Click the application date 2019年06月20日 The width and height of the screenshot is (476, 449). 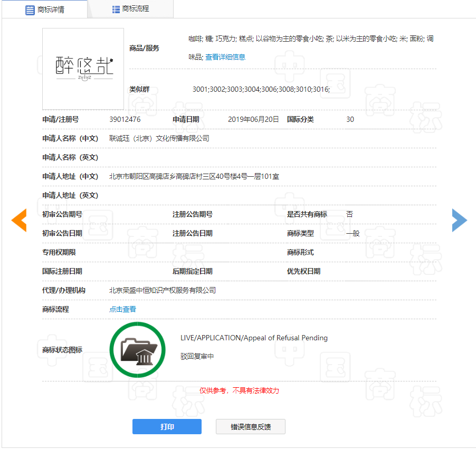click(253, 119)
